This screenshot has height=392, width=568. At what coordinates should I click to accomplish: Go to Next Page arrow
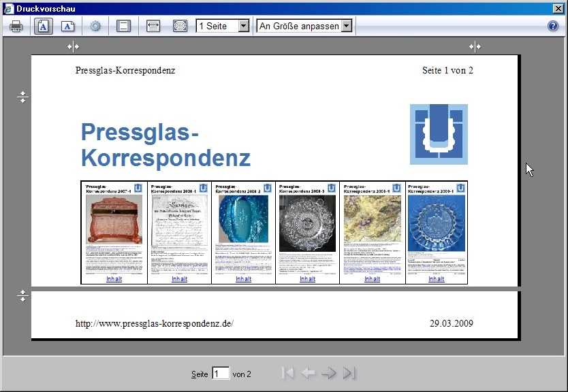click(328, 373)
